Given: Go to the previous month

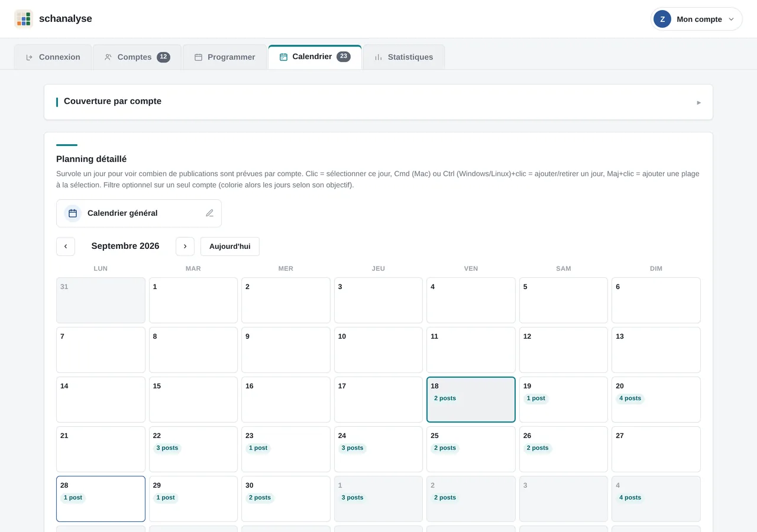Looking at the screenshot, I should tap(66, 246).
